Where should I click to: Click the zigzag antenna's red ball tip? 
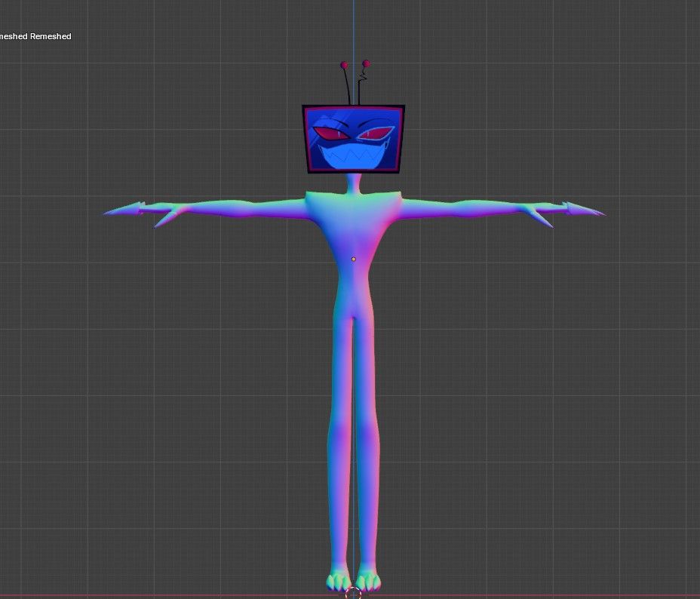[366, 63]
